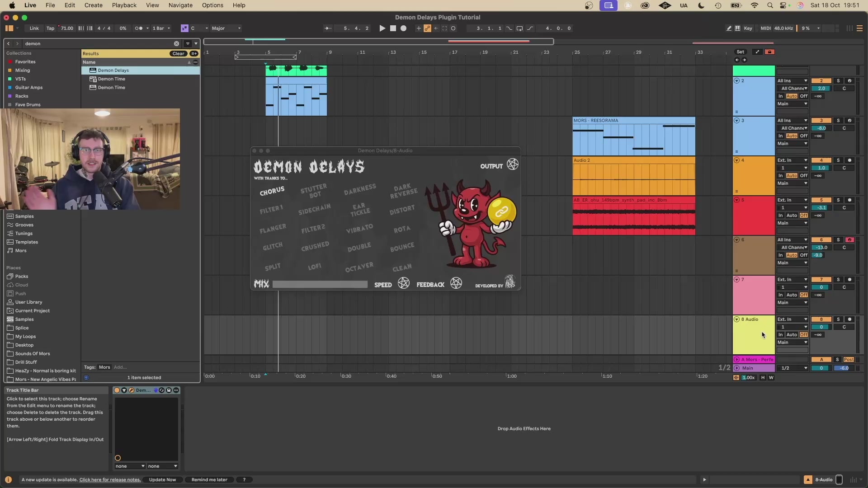Open the scale root note C dropdown
This screenshot has width=868, height=488.
199,28
